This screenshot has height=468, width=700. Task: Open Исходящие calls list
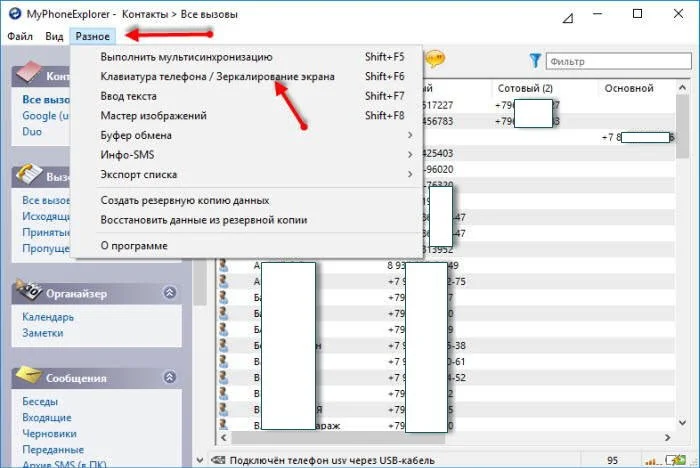46,217
